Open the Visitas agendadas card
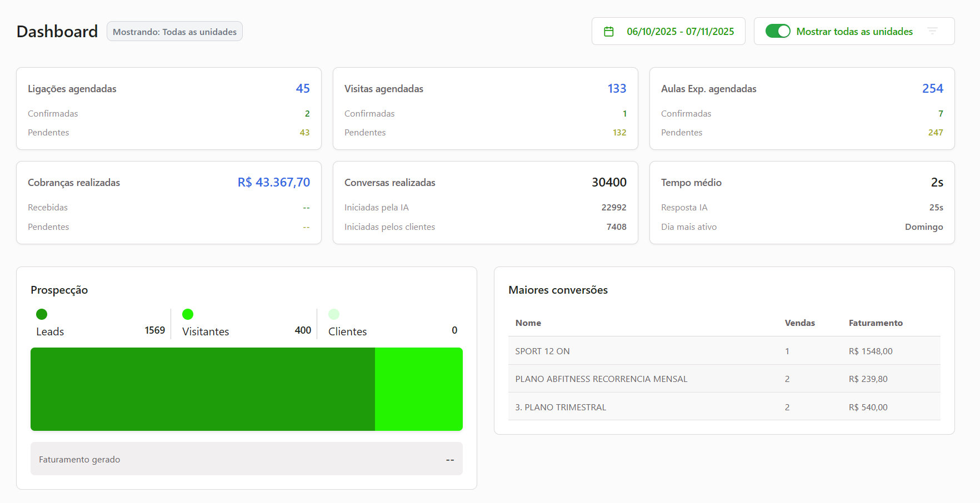The height and width of the screenshot is (503, 980). click(x=485, y=109)
